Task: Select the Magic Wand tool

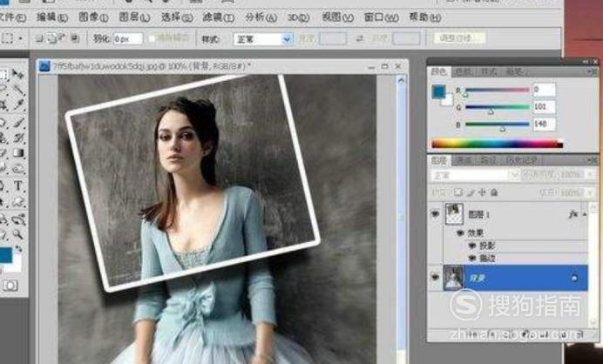Action: point(18,90)
